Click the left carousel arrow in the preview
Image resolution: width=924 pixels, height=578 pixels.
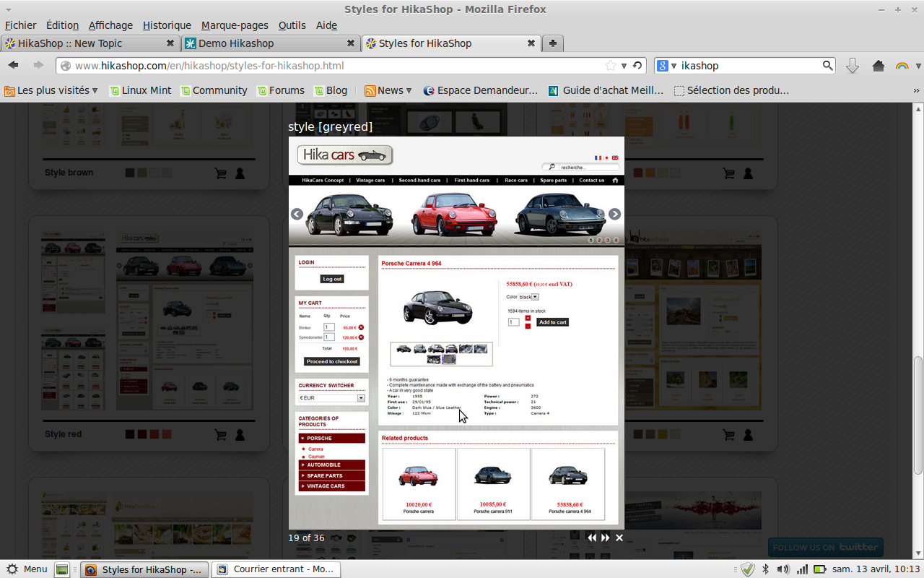297,214
